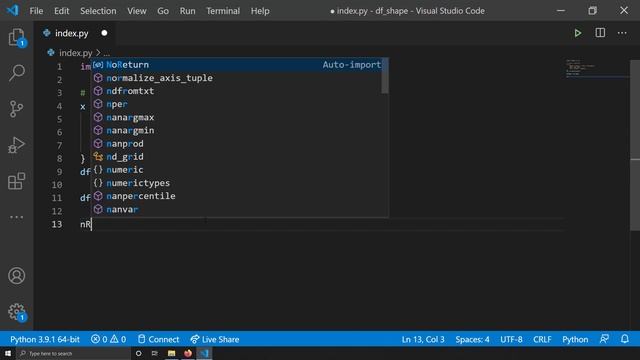Choose the NoReturn auto-import suggestion

click(x=237, y=65)
